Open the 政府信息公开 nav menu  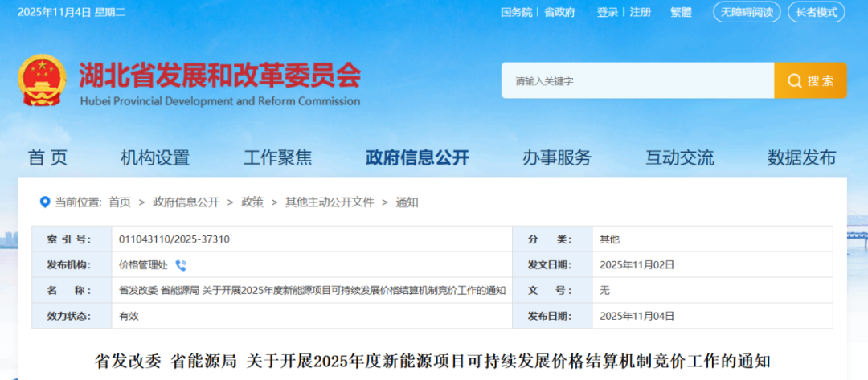[417, 158]
